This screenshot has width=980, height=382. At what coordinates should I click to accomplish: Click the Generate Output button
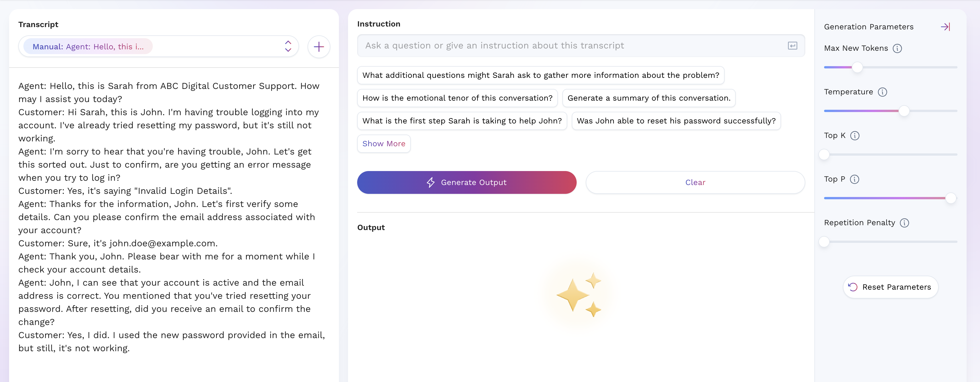(466, 183)
